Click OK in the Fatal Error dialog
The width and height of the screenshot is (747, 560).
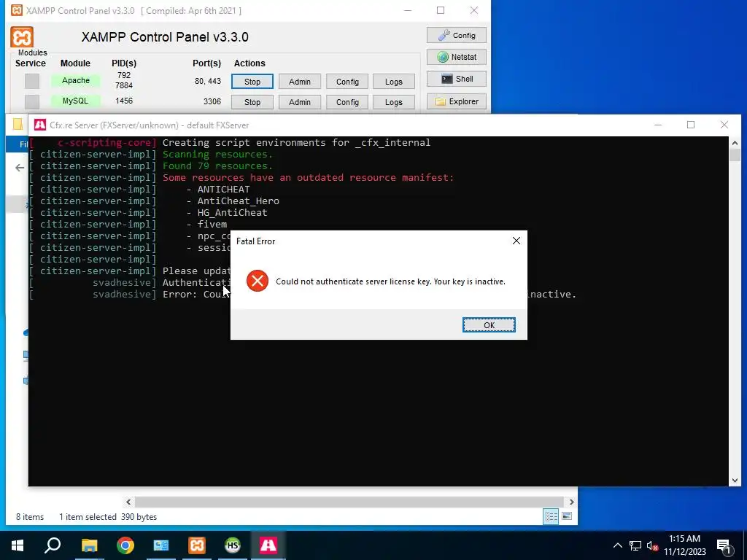[x=489, y=324]
